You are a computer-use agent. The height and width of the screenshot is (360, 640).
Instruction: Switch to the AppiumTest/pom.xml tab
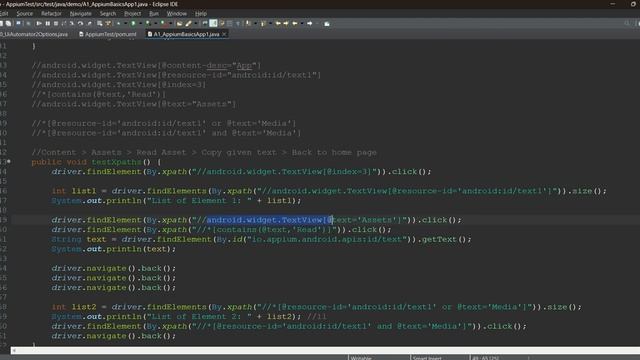coord(108,34)
